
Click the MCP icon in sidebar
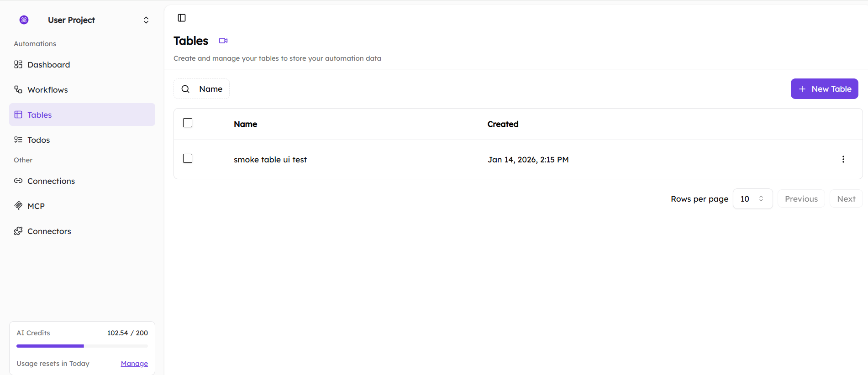pos(18,206)
